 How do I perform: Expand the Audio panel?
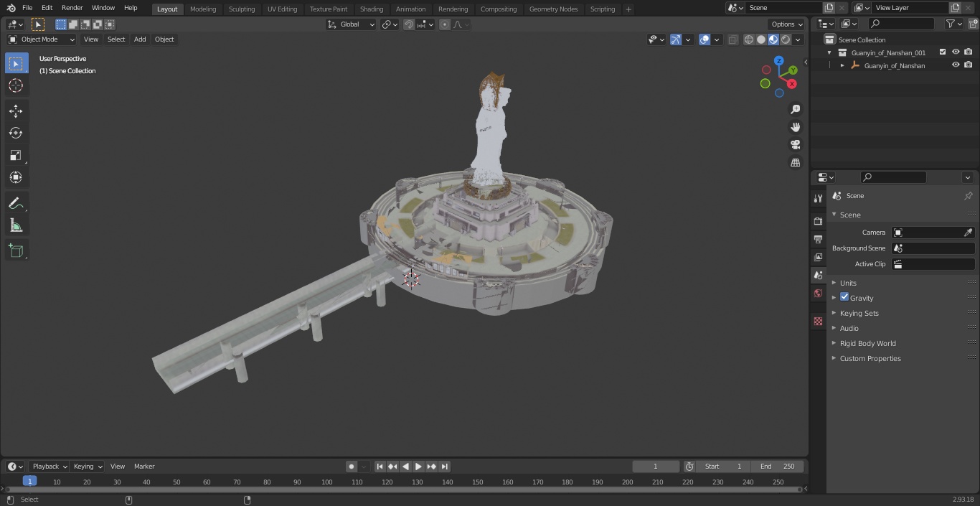point(849,328)
